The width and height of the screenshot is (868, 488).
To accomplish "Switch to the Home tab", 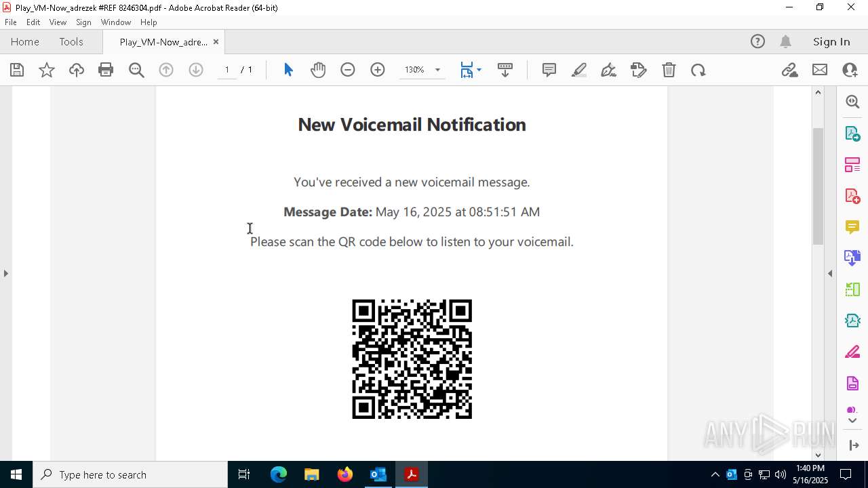I will (x=25, y=41).
